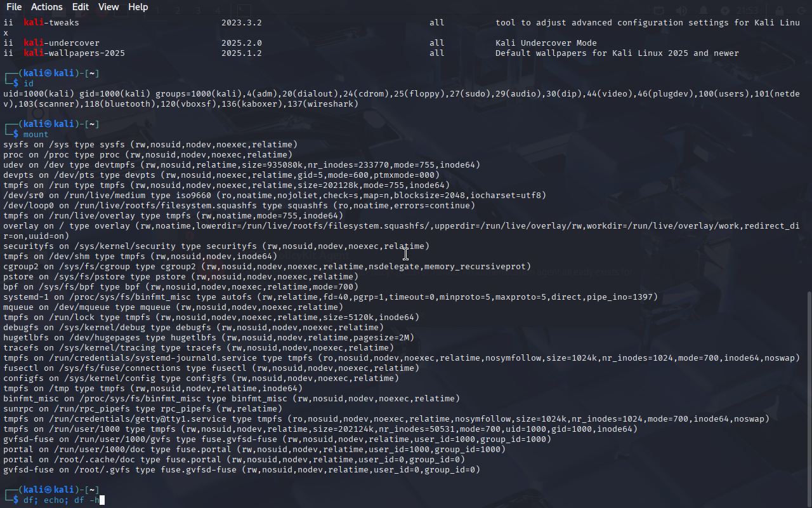The image size is (812, 508).
Task: Click 'gvfsd-fuse on /root/.gvfs' line
Action: pos(242,470)
